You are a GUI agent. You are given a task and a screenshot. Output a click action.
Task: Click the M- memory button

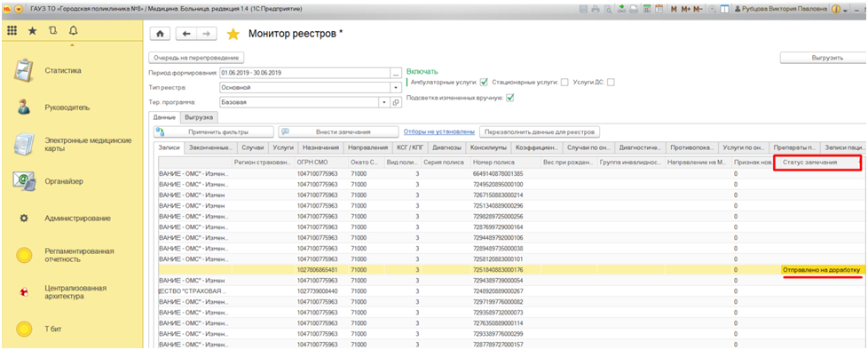tap(698, 10)
